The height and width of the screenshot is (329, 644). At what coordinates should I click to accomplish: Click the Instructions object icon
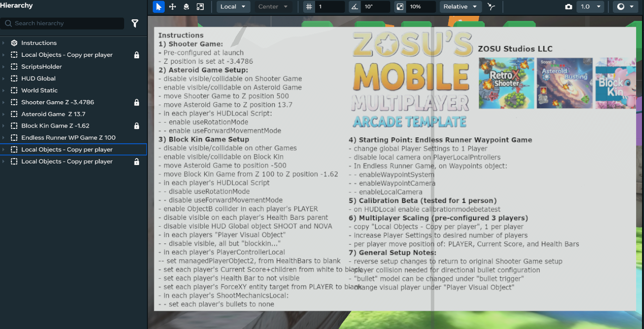click(14, 43)
